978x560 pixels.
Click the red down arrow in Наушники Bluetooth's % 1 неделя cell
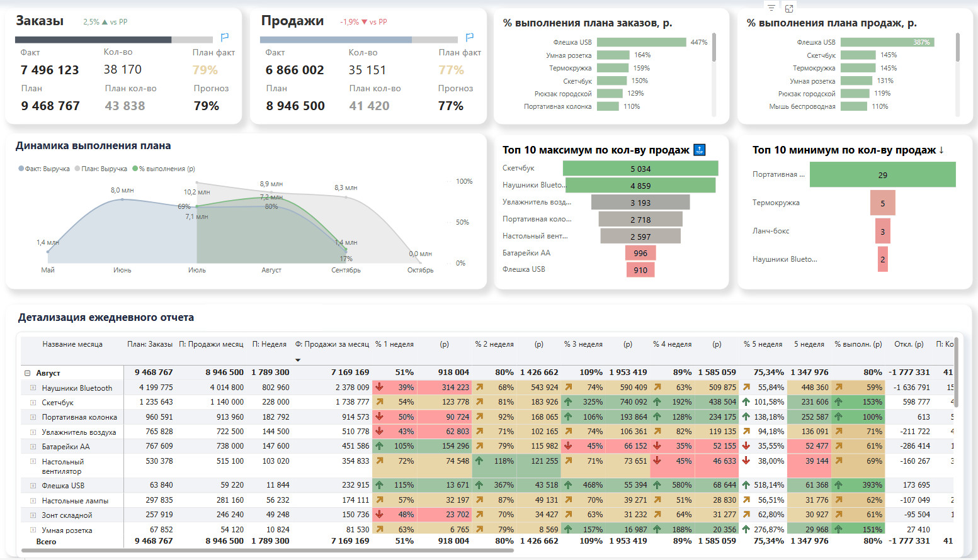click(x=380, y=387)
